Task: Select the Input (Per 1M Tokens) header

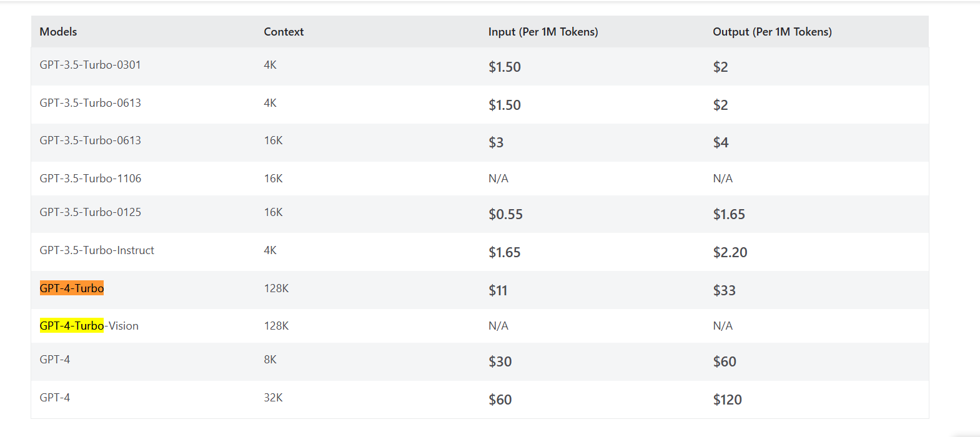Action: pyautogui.click(x=543, y=32)
